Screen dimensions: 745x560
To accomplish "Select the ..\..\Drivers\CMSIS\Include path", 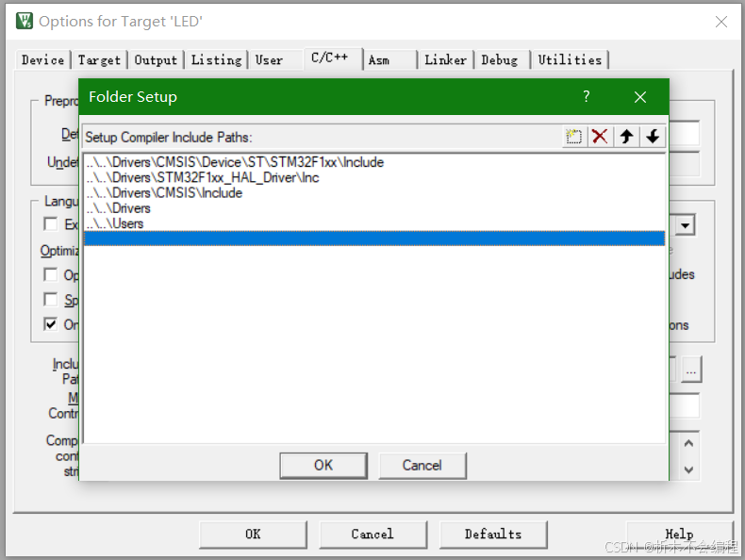I will click(374, 193).
